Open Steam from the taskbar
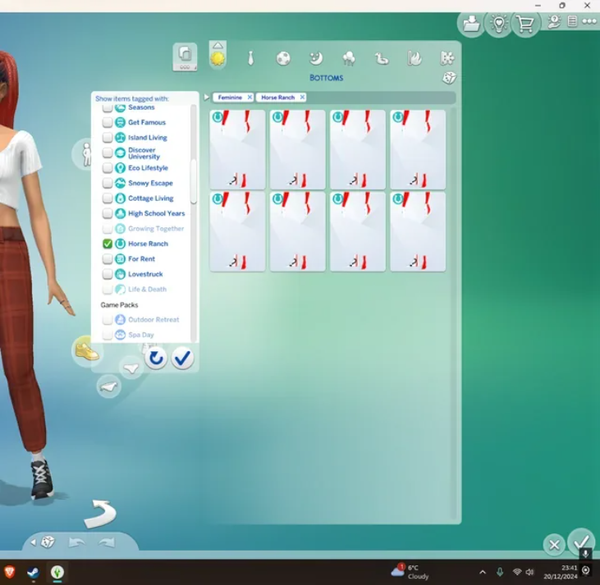Image resolution: width=600 pixels, height=585 pixels. (x=33, y=573)
